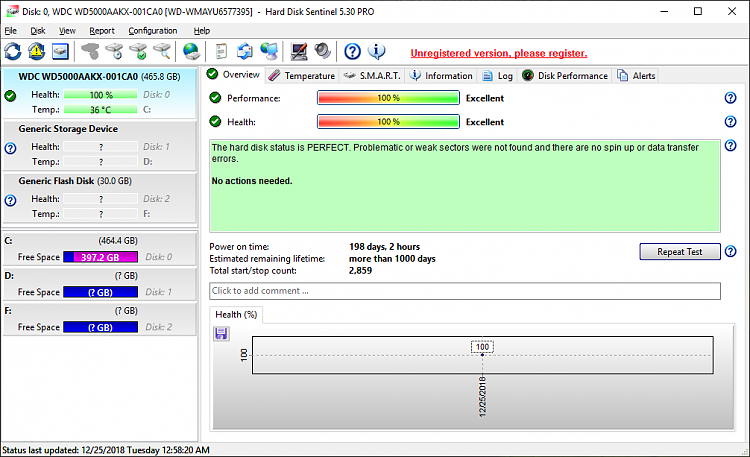Click the Refresh toolbar icon
750x457 pixels.
pyautogui.click(x=13, y=51)
